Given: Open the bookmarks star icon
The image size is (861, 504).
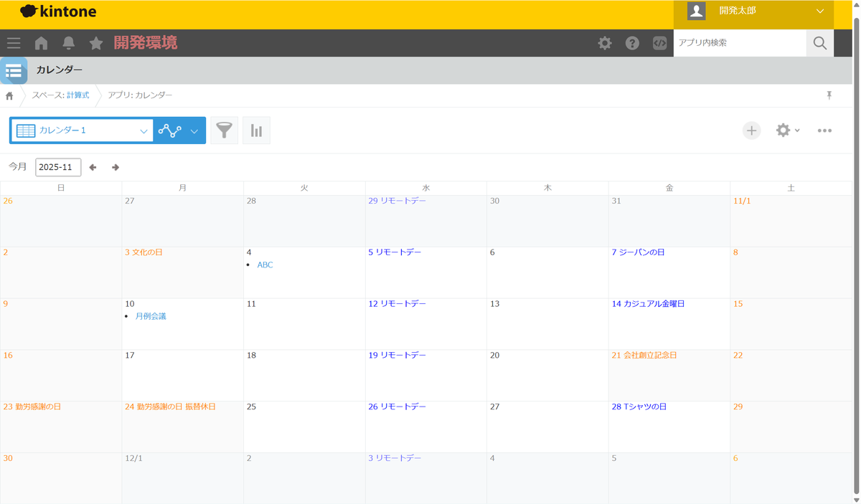Looking at the screenshot, I should click(x=96, y=43).
